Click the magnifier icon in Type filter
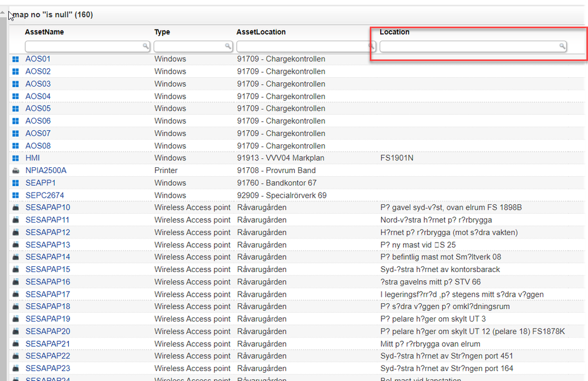 [228, 46]
